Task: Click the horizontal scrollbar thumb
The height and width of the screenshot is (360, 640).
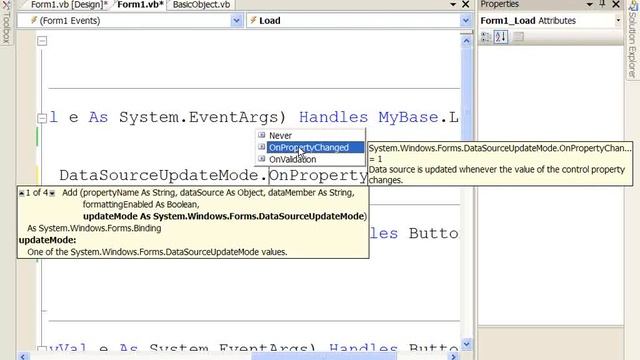Action: (323, 356)
